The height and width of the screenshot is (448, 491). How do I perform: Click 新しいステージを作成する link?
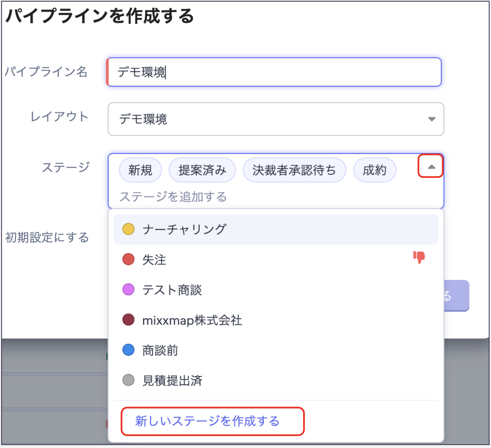pyautogui.click(x=207, y=421)
